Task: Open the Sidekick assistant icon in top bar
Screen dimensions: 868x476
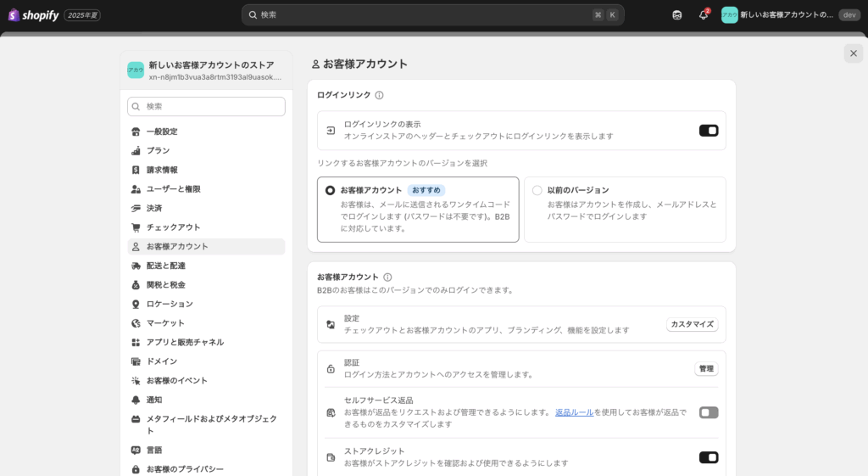Action: tap(677, 15)
